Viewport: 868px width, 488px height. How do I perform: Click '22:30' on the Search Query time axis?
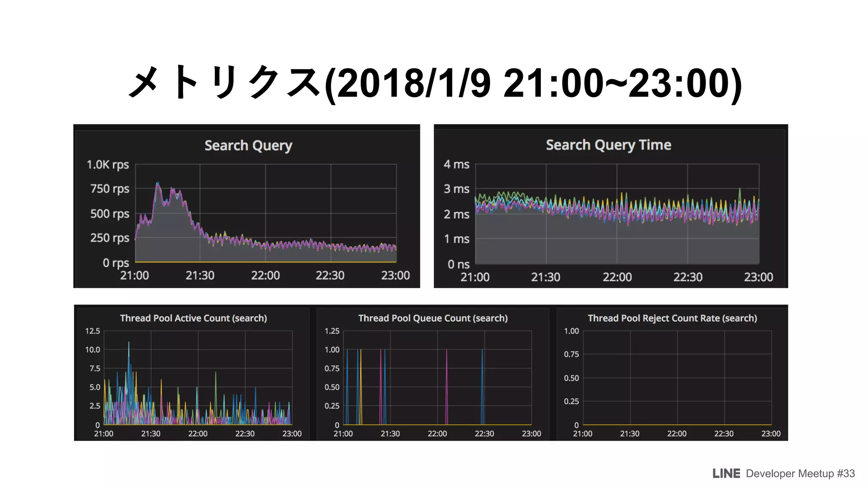330,276
